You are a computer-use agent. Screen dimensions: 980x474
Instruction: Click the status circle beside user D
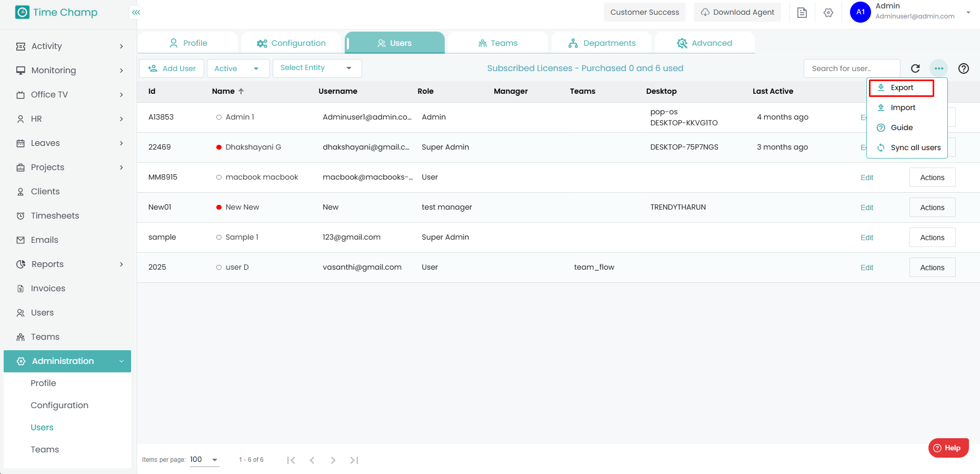(219, 268)
